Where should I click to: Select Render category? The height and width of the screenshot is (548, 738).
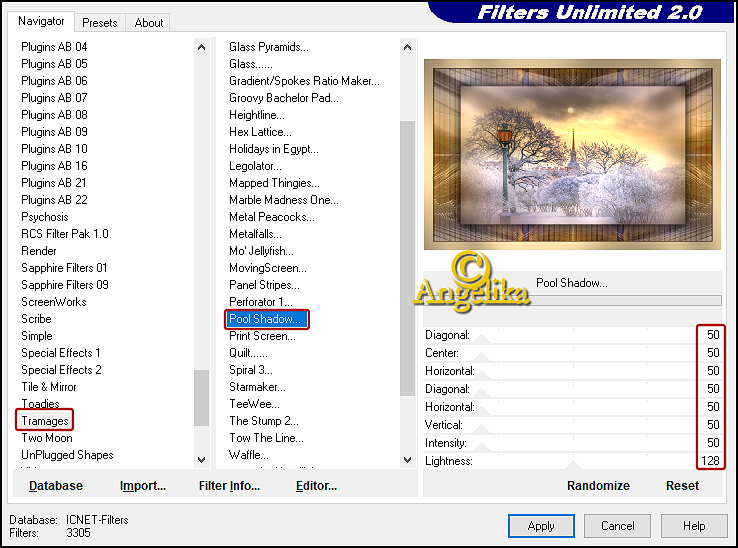coord(39,251)
